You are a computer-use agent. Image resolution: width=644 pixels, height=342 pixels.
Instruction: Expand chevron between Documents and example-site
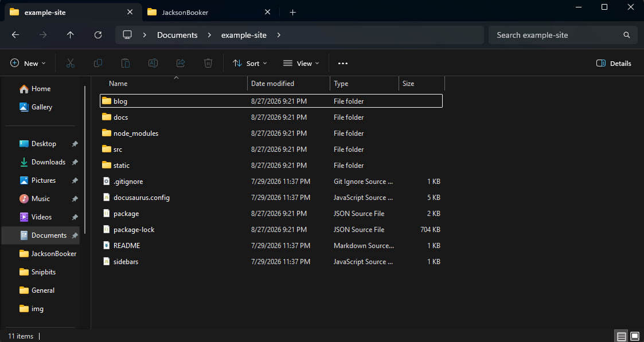point(209,35)
